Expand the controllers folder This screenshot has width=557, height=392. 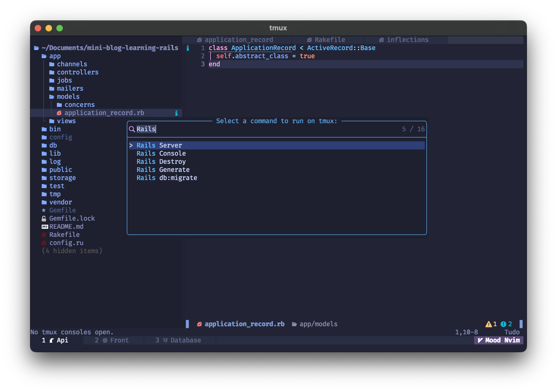[x=77, y=72]
